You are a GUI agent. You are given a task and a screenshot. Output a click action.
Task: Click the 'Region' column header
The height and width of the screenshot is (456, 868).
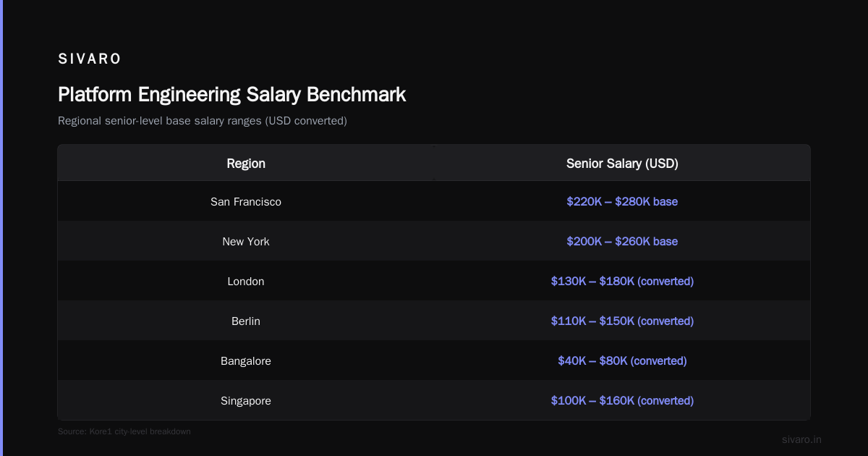(246, 164)
